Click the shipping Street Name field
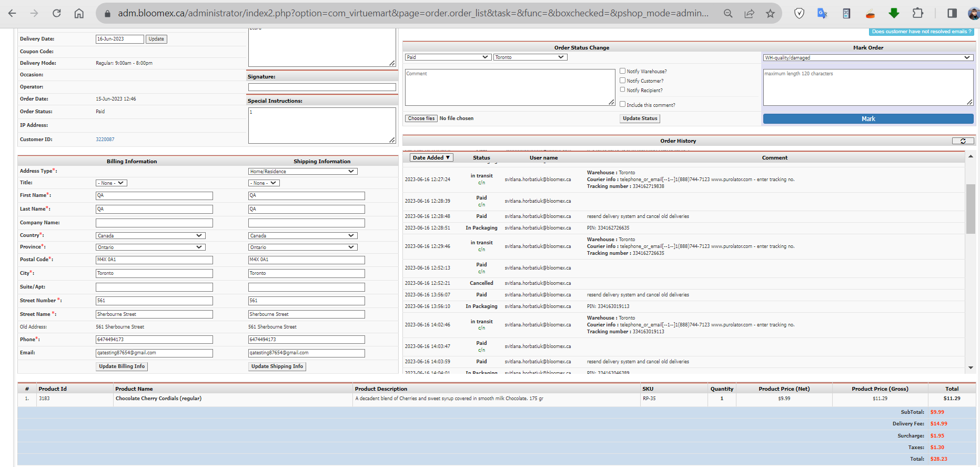980x467 pixels. tap(307, 314)
